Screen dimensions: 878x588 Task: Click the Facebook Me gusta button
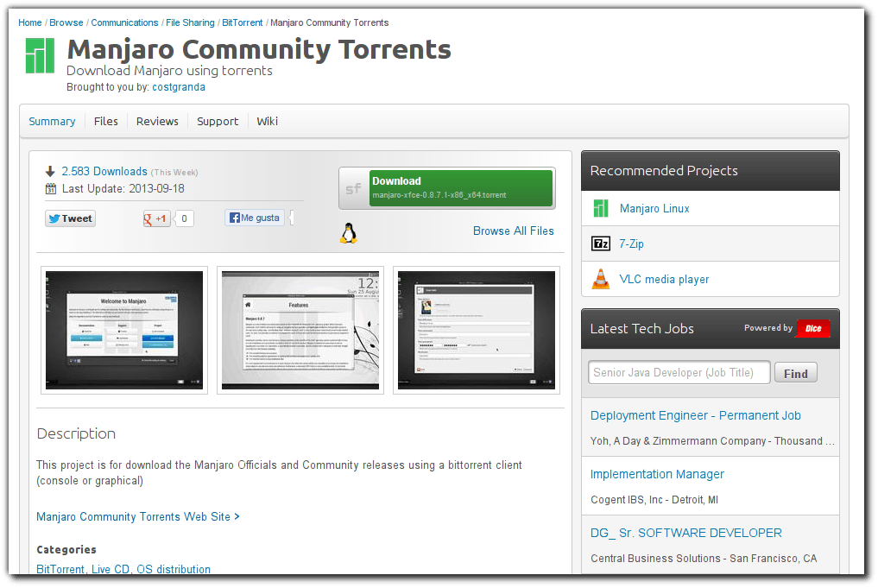click(x=253, y=217)
